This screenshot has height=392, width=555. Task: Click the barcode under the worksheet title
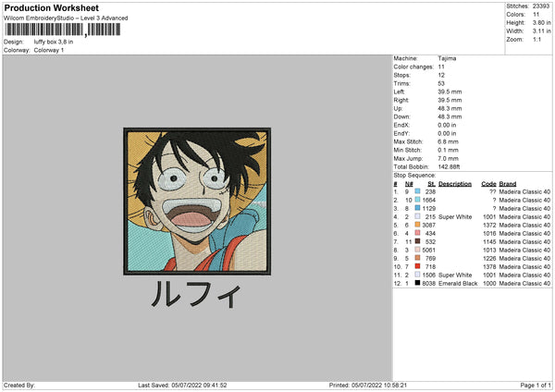[x=62, y=30]
